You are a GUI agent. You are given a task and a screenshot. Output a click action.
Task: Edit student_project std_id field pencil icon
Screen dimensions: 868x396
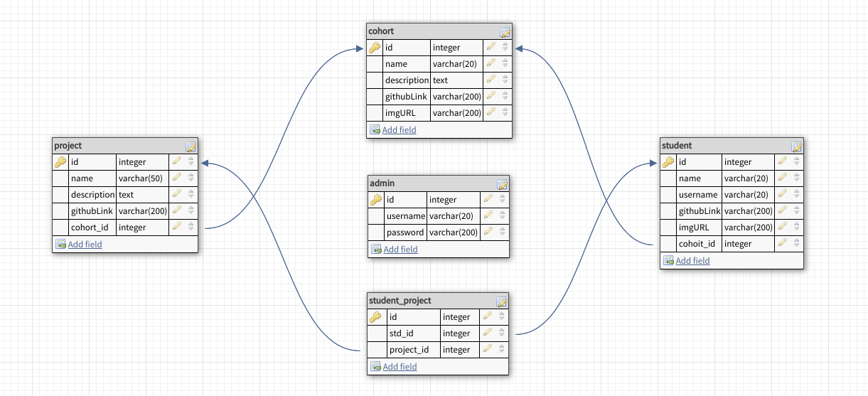pyautogui.click(x=488, y=333)
